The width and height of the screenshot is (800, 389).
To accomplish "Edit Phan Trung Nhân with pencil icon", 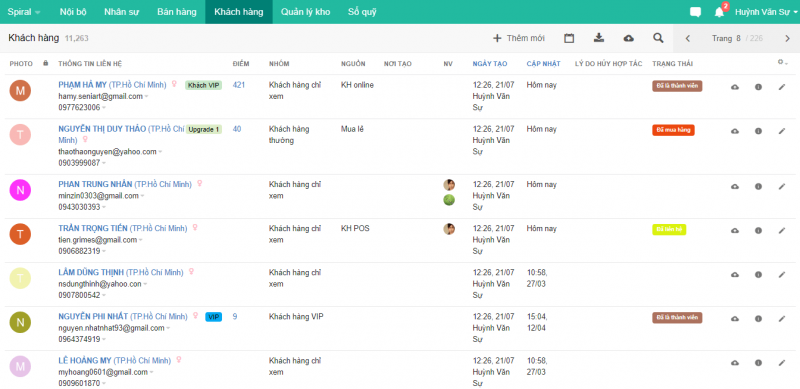I will click(x=782, y=187).
